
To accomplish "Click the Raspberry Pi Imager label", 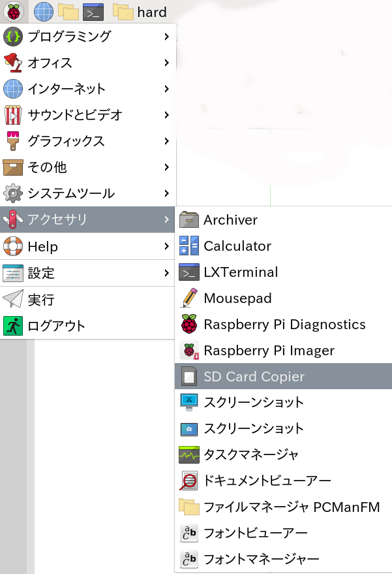I will (x=269, y=350).
